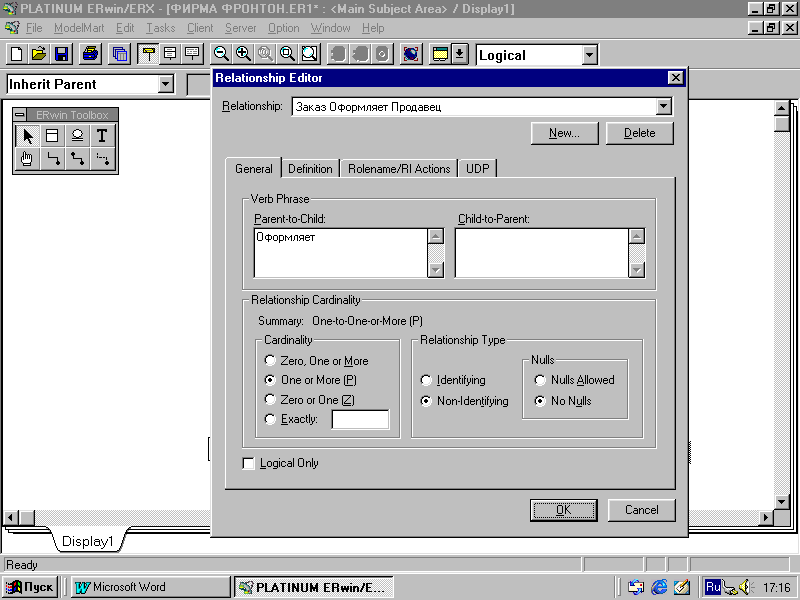Click the Пуск start button
800x600 pixels.
pos(30,587)
